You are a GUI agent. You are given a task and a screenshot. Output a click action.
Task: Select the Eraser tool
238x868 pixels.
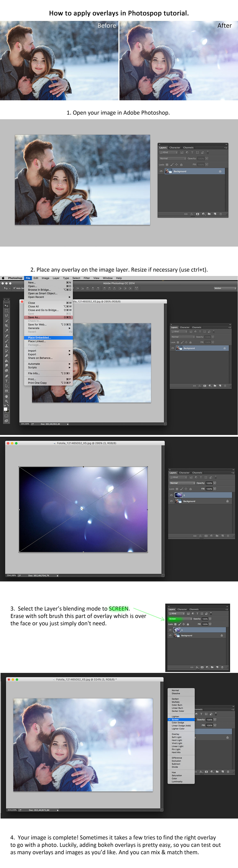click(6, 356)
